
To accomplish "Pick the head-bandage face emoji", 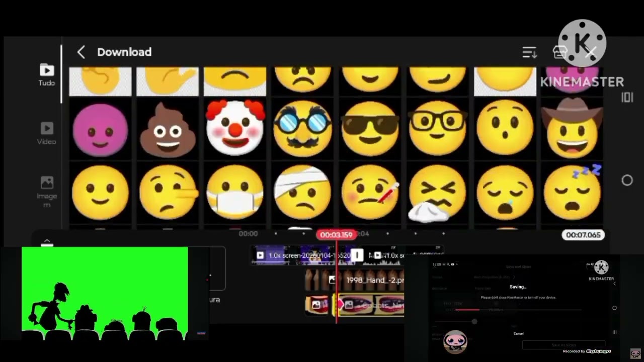I will [x=302, y=193].
